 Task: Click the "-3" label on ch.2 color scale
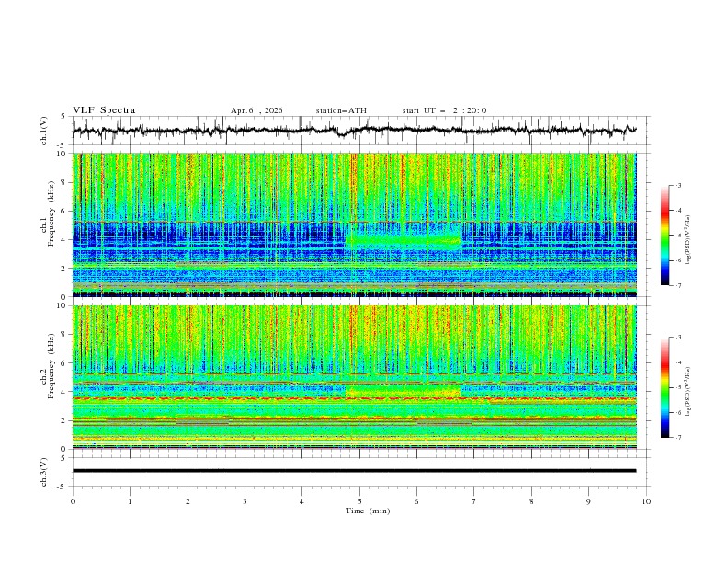click(677, 338)
